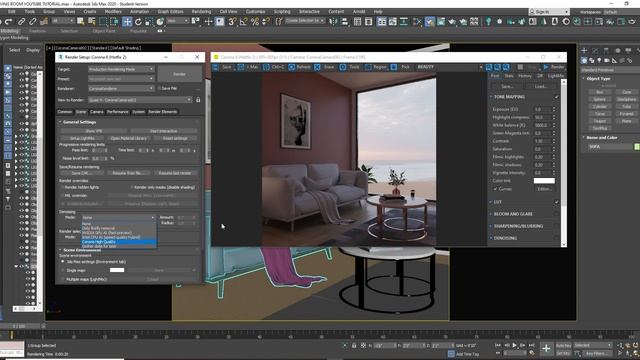
Task: Toggle the Curves checkbox
Action: 495,189
